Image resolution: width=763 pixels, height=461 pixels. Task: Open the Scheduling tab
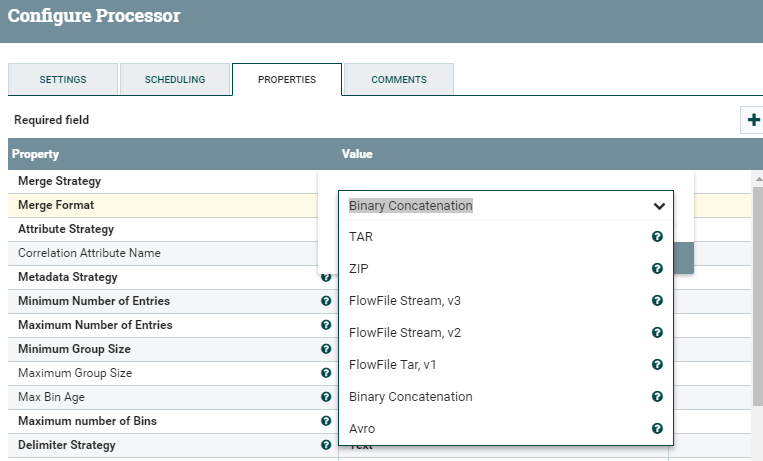(x=175, y=80)
